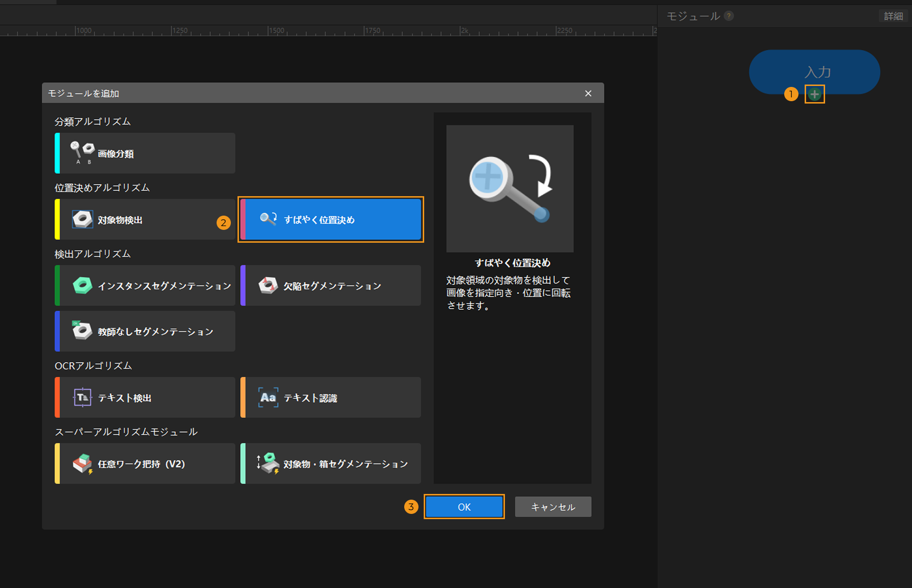Viewport: 912px width, 588px height.
Task: Click the 位置決めアルゴリズム section heading
Action: click(102, 188)
